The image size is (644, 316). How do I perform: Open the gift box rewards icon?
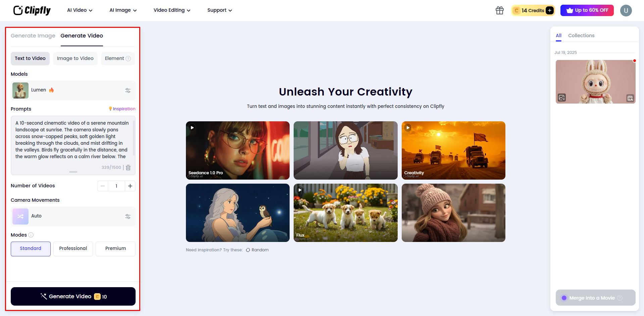[500, 10]
